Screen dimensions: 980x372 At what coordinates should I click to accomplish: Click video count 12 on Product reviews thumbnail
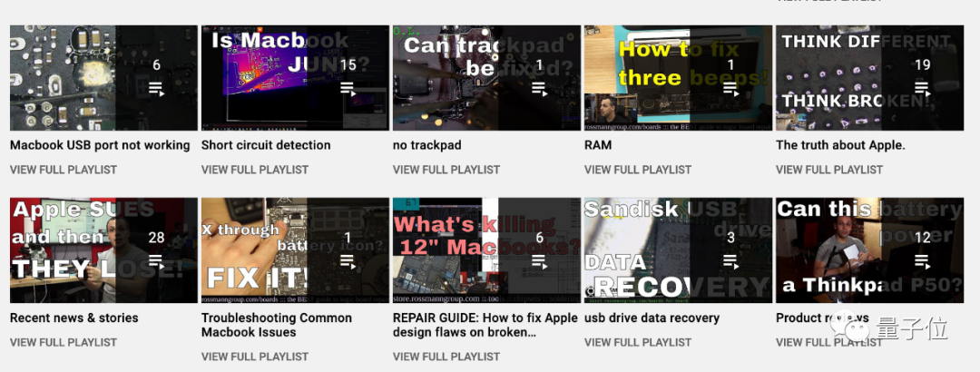coord(923,238)
